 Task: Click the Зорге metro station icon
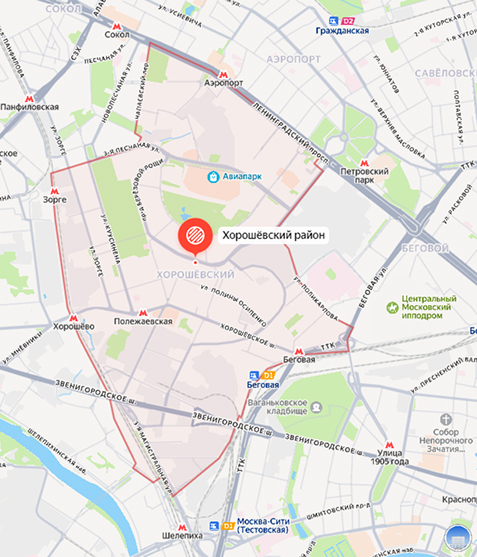click(x=54, y=191)
